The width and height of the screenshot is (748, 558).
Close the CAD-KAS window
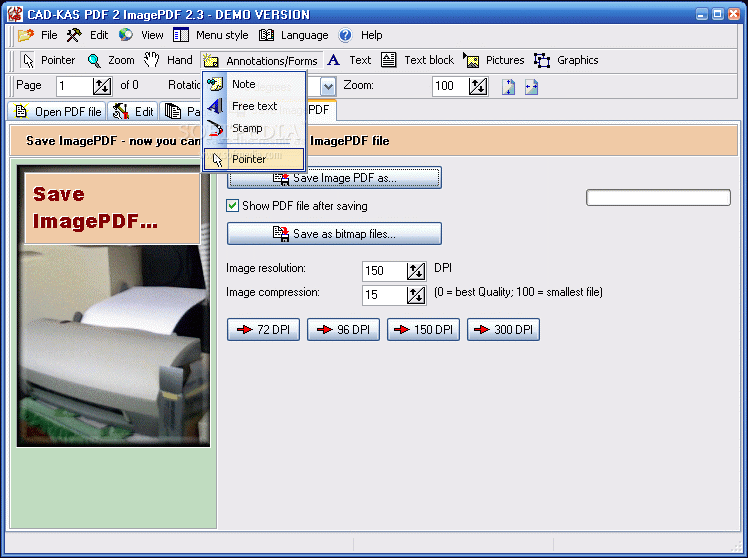[x=734, y=14]
